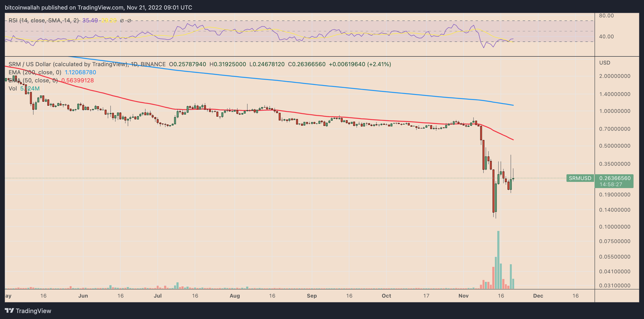Click the USD currency label on price axis

605,63
